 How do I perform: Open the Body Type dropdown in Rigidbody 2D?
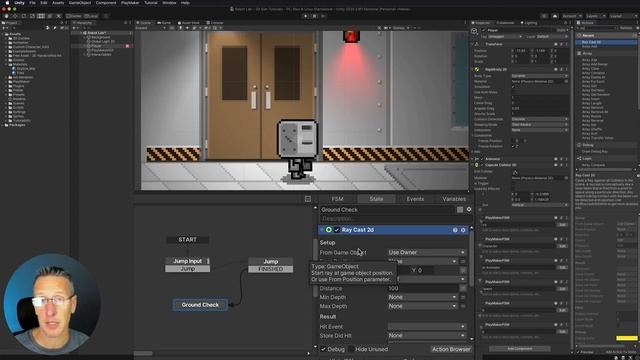(540, 76)
